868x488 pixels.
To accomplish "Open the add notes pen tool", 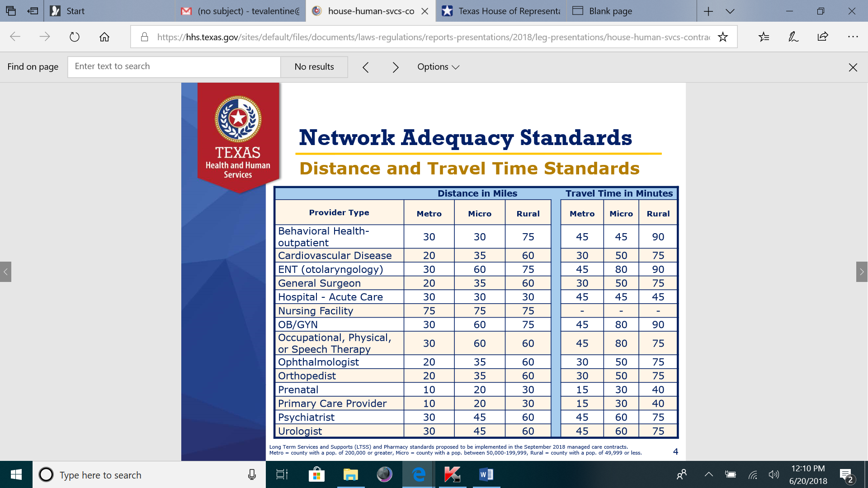I will coord(793,37).
